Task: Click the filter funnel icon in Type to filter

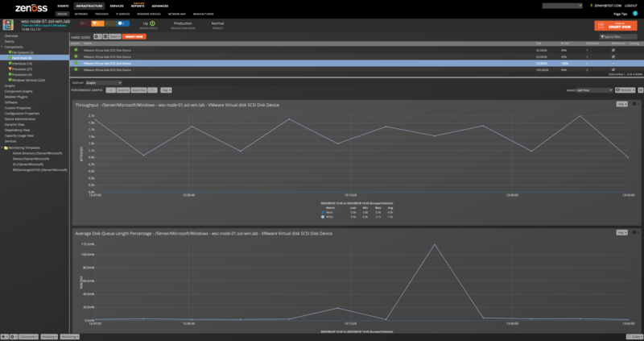Action: (x=602, y=36)
